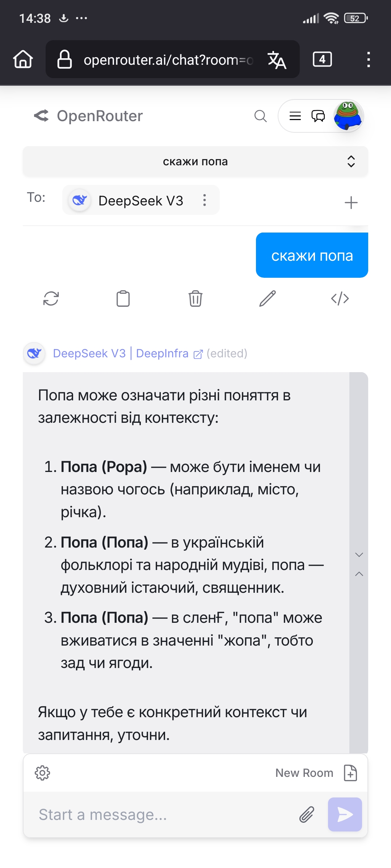The image size is (391, 868).
Task: Tap the browser translate page icon
Action: (x=277, y=60)
